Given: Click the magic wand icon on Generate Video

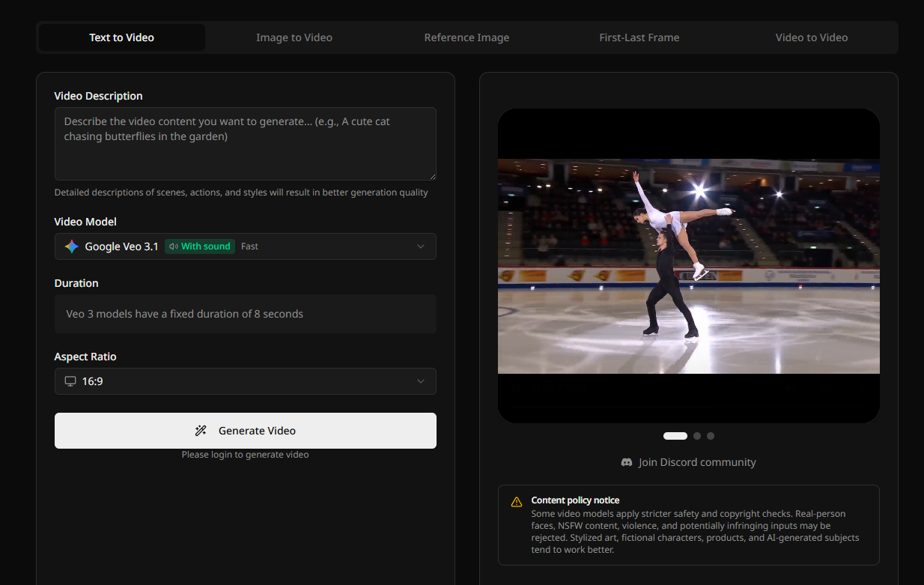Looking at the screenshot, I should (201, 431).
